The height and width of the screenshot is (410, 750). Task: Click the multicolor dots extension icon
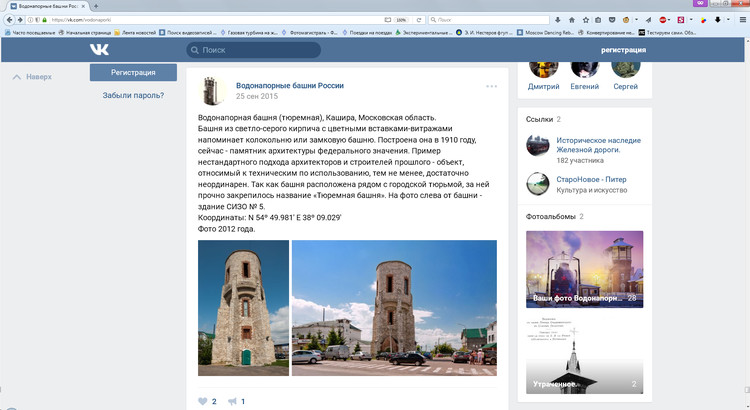coord(703,20)
